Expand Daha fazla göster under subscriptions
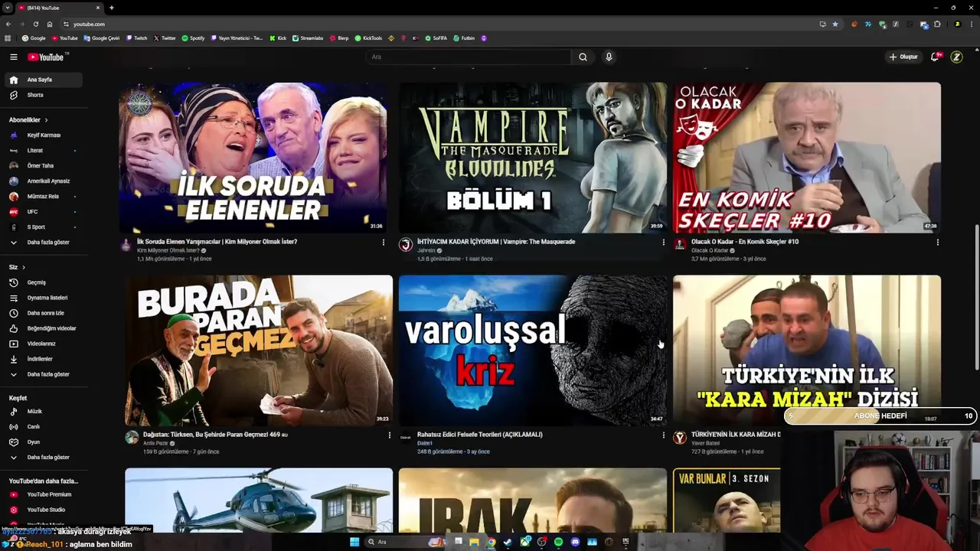 pyautogui.click(x=43, y=243)
